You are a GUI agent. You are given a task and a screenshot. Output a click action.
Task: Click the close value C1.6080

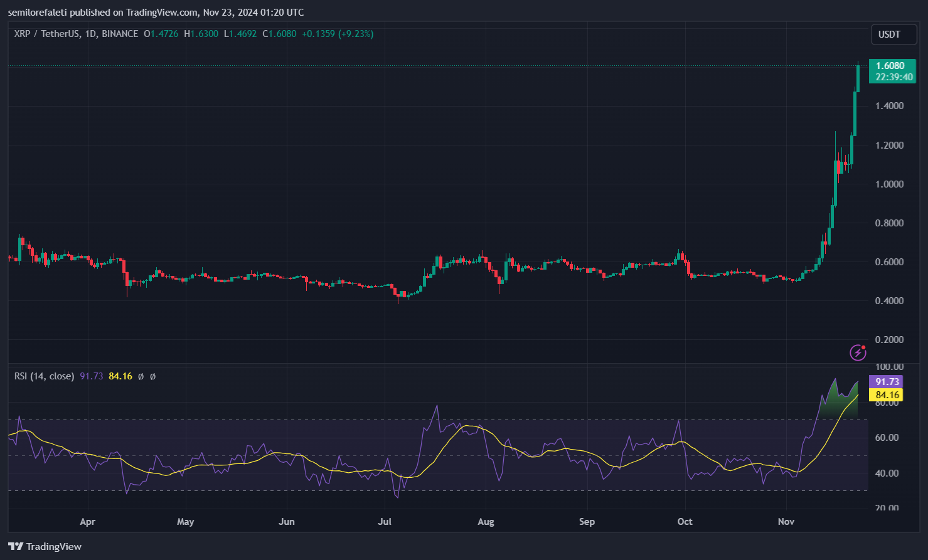pos(279,34)
